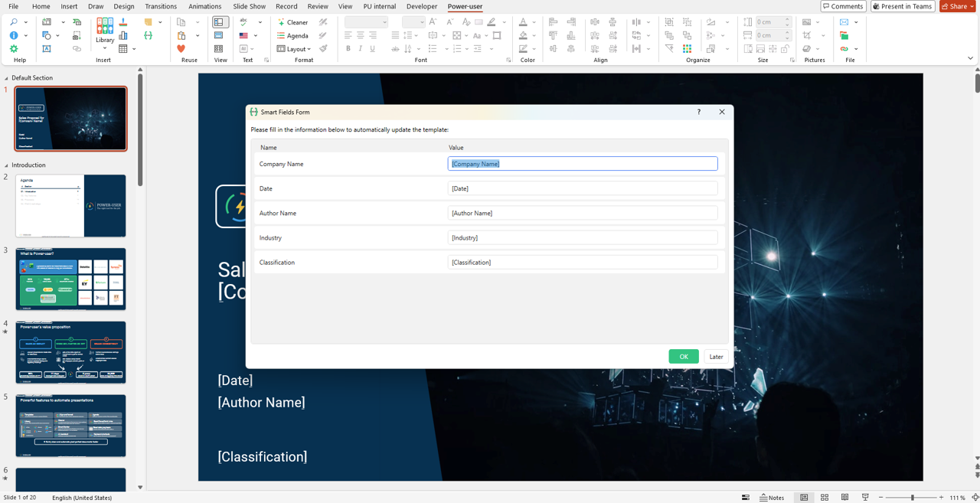Open the Slide Show ribbon tab
This screenshot has width=980, height=503.
point(250,6)
